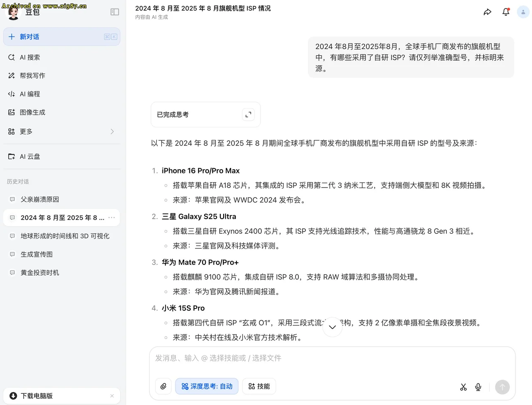Focus the 发消息 message input field

tap(332, 358)
